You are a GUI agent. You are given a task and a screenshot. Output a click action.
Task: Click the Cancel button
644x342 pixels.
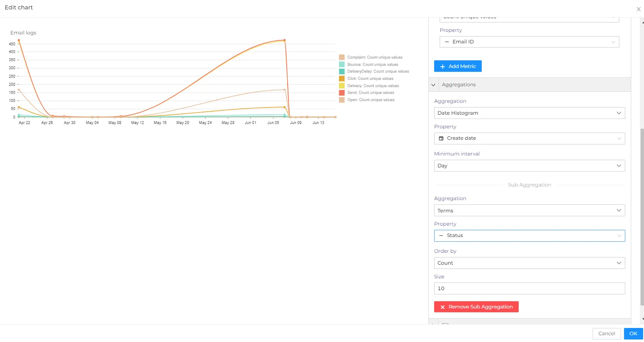click(x=607, y=334)
